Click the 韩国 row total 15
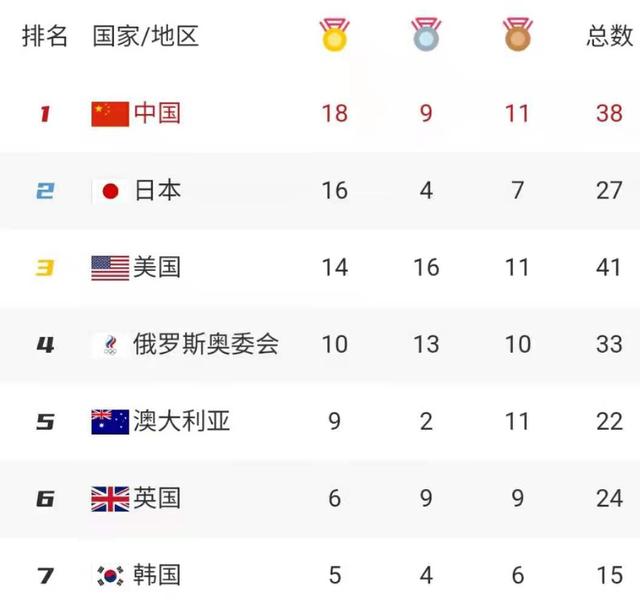This screenshot has height=611, width=640. 609,575
